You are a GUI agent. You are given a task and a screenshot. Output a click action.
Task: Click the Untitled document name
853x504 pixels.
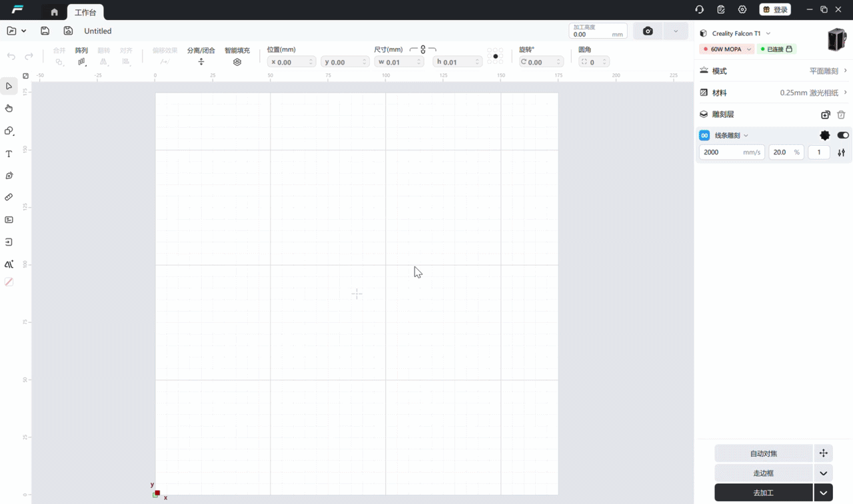[x=98, y=31]
